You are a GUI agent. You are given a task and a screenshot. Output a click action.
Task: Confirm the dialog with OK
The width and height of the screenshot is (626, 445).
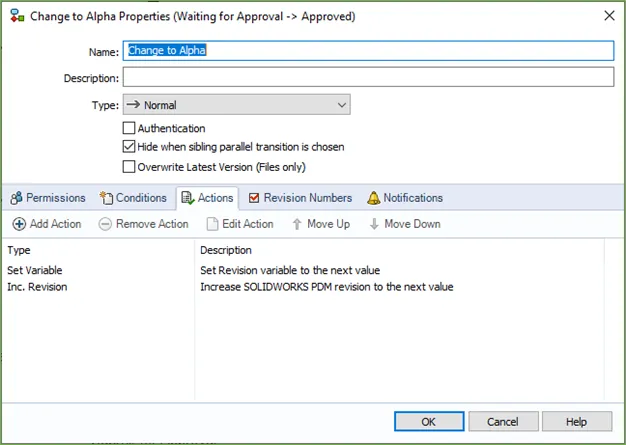coord(429,421)
